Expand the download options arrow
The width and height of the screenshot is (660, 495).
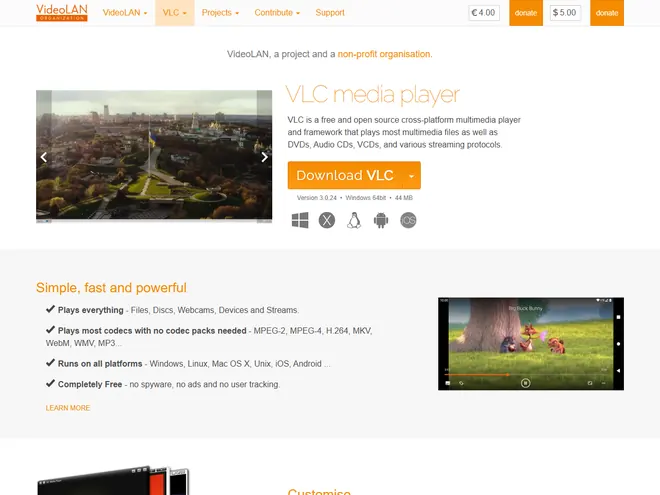[412, 176]
